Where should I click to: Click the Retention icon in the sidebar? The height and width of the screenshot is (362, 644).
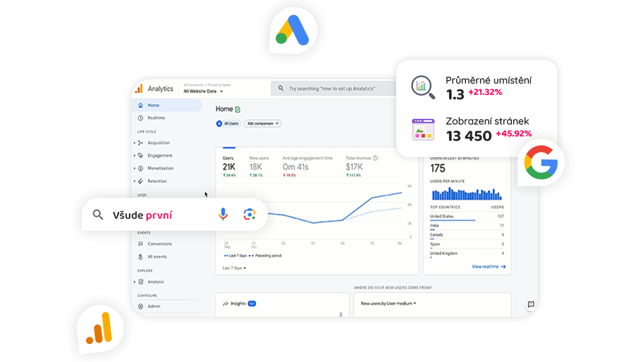140,181
